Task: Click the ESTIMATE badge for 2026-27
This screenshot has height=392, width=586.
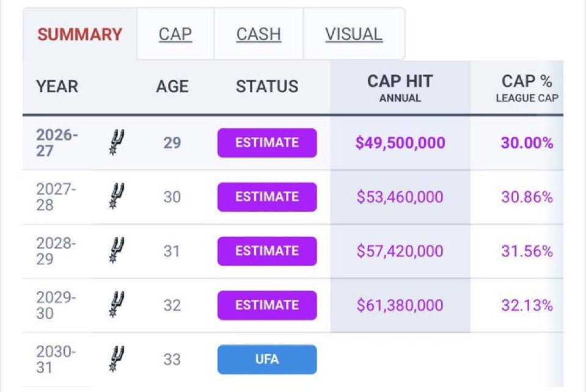Action: pos(267,143)
